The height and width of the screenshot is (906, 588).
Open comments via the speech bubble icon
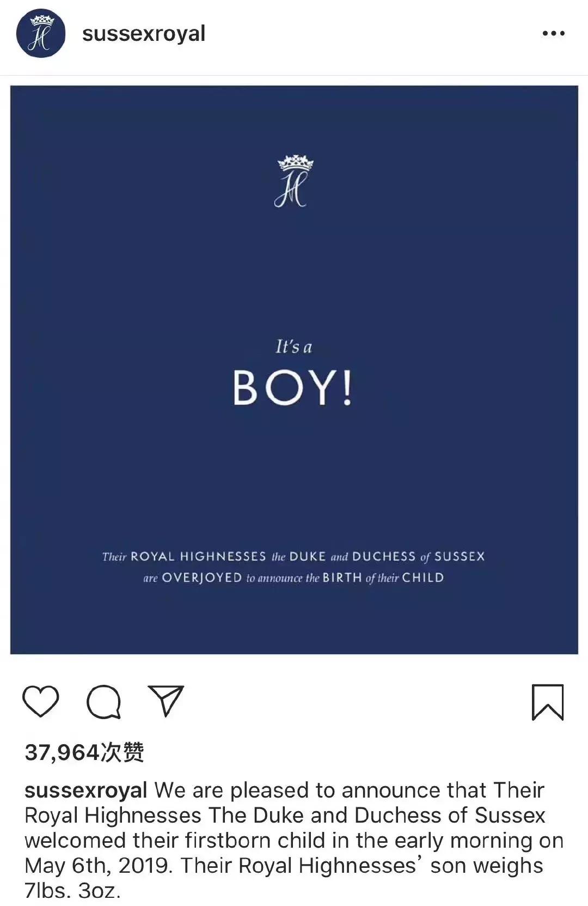pos(103,702)
